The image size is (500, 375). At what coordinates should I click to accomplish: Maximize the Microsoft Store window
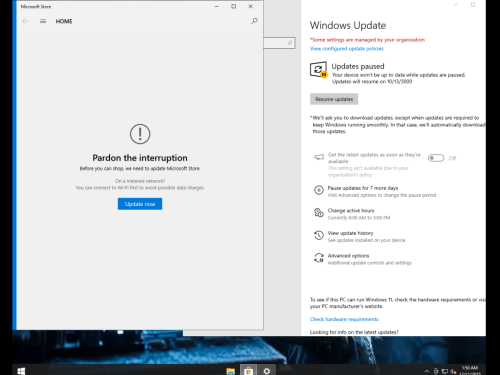[x=234, y=6]
